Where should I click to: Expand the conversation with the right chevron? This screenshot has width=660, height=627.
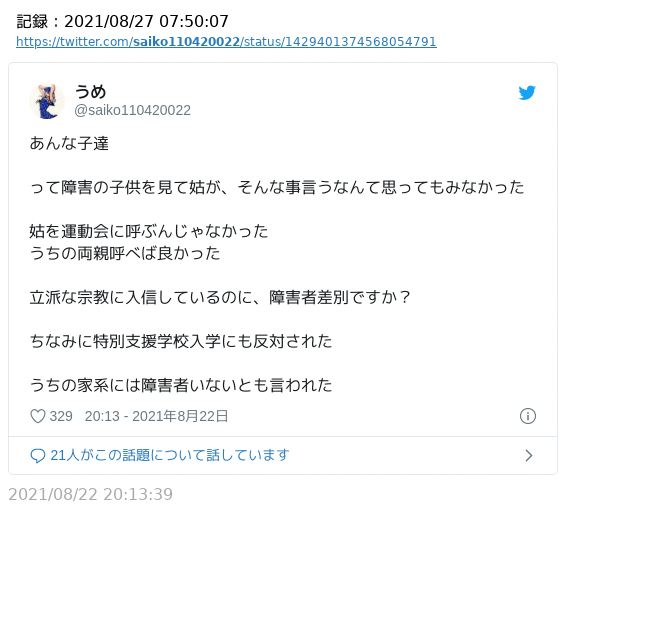click(x=529, y=456)
